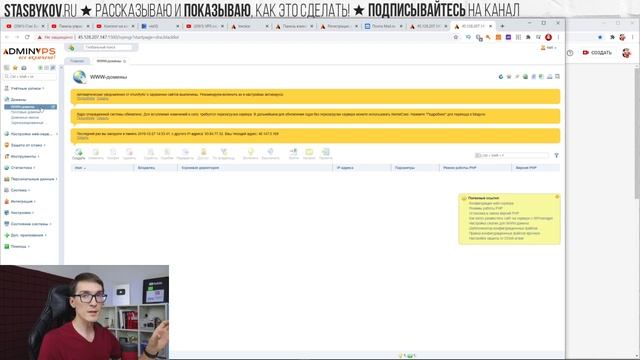Expand the Состояние системы section

pos(28,224)
